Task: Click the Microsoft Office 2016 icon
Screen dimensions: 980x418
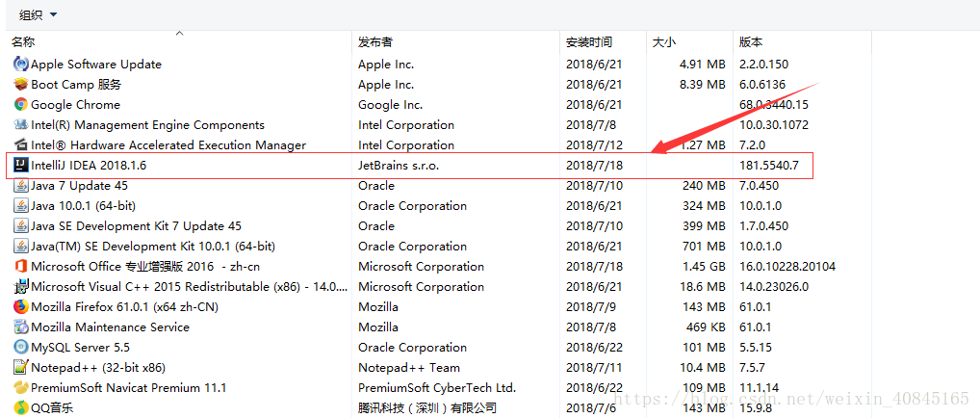Action: click(x=20, y=266)
